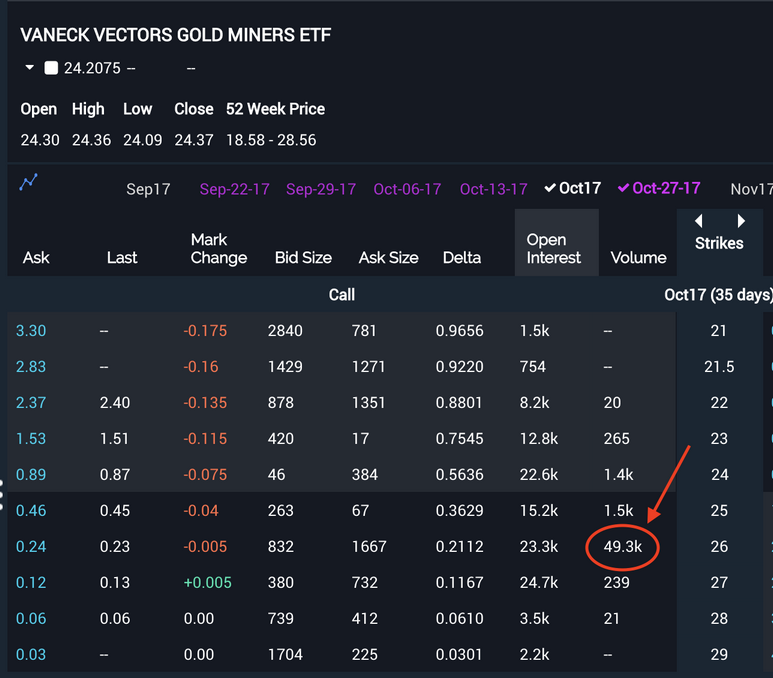The width and height of the screenshot is (773, 678).
Task: Select the Oct-13-17 expiration date
Action: (x=493, y=189)
